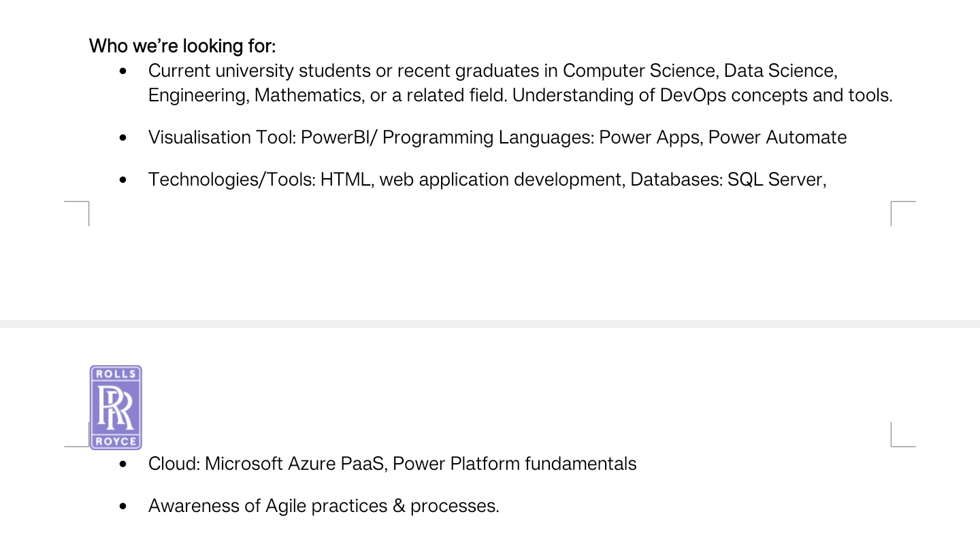Click the grey gap between the pages
Screen dimensions: 980x546
click(490, 324)
